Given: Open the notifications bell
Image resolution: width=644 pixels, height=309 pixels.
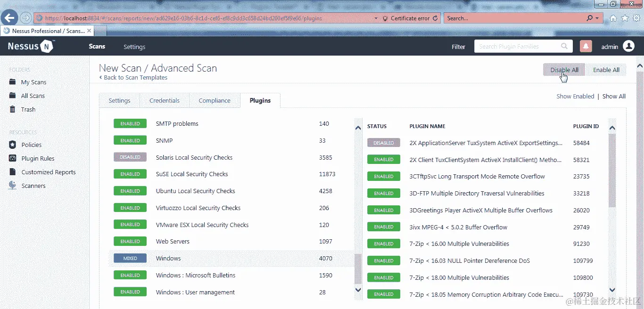Looking at the screenshot, I should click(586, 46).
